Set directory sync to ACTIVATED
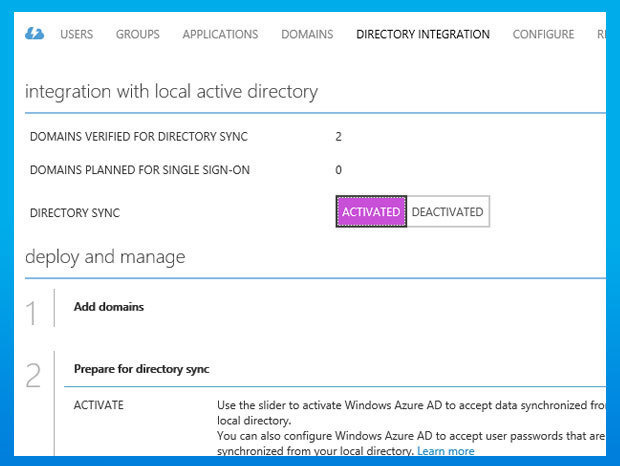620x466 pixels. [371, 212]
